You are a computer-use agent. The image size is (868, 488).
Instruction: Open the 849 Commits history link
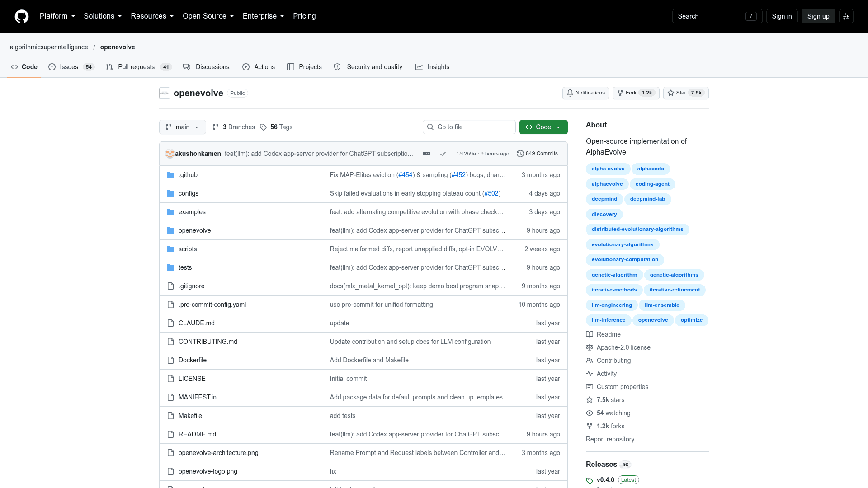point(538,154)
